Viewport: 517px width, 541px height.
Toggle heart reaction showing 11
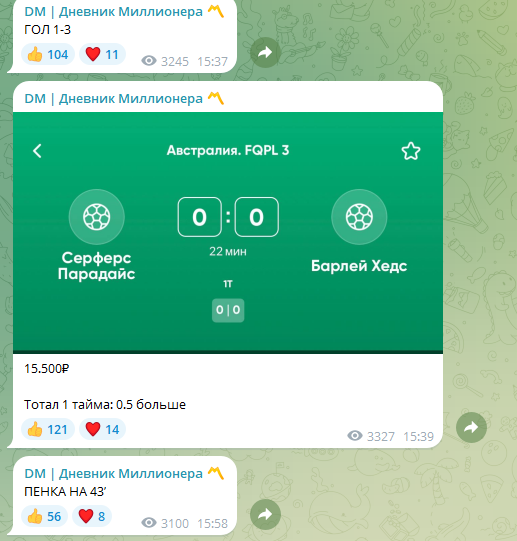pos(103,54)
